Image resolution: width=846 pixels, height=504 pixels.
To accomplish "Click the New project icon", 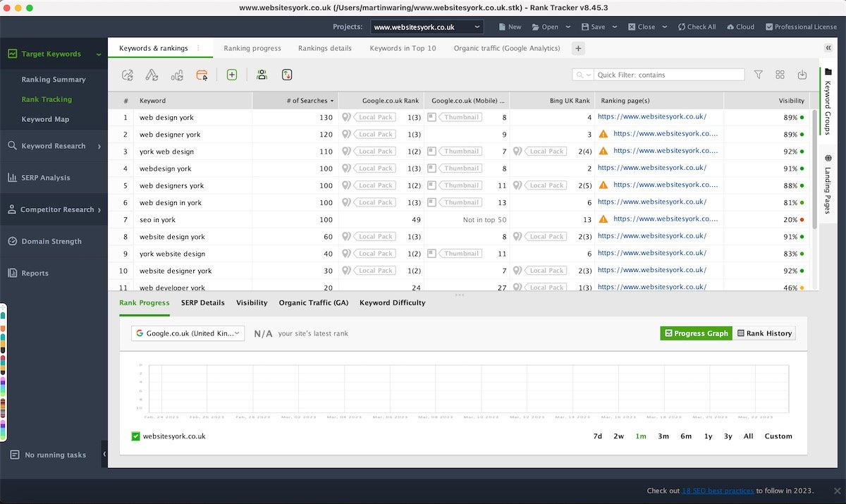I will click(502, 27).
